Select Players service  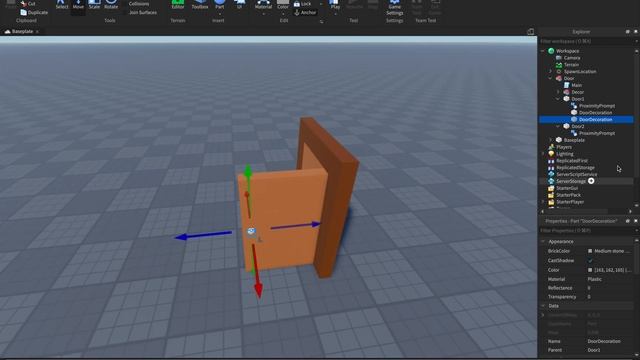coord(564,147)
